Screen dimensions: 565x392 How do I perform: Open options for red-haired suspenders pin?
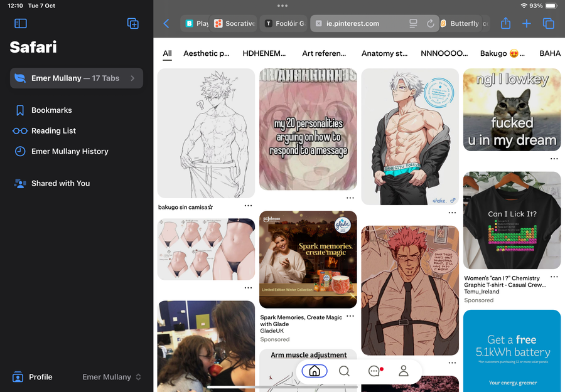point(452,363)
